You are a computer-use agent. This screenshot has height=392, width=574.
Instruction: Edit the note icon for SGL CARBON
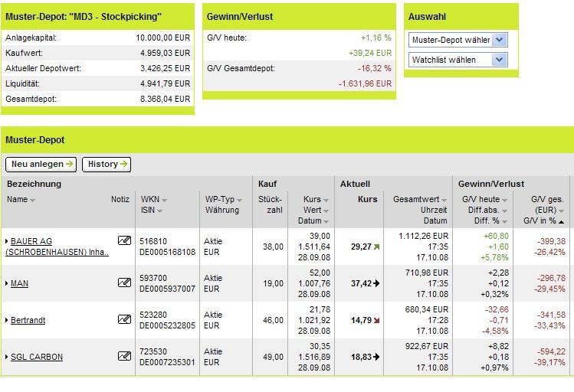pyautogui.click(x=124, y=356)
